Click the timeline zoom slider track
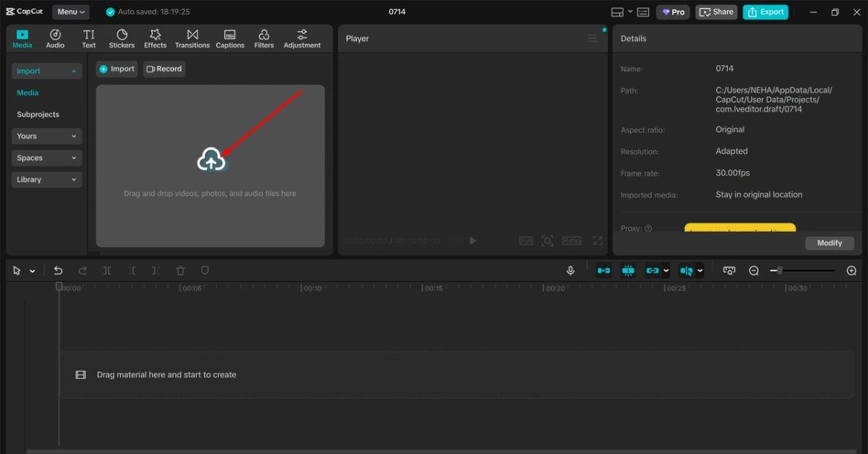The height and width of the screenshot is (454, 868). pos(807,270)
